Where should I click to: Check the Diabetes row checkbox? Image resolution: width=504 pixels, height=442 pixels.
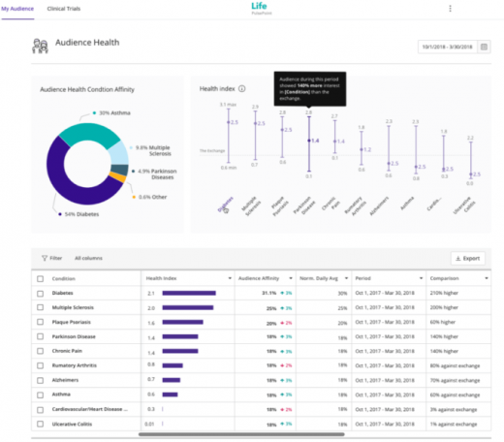[x=40, y=294]
